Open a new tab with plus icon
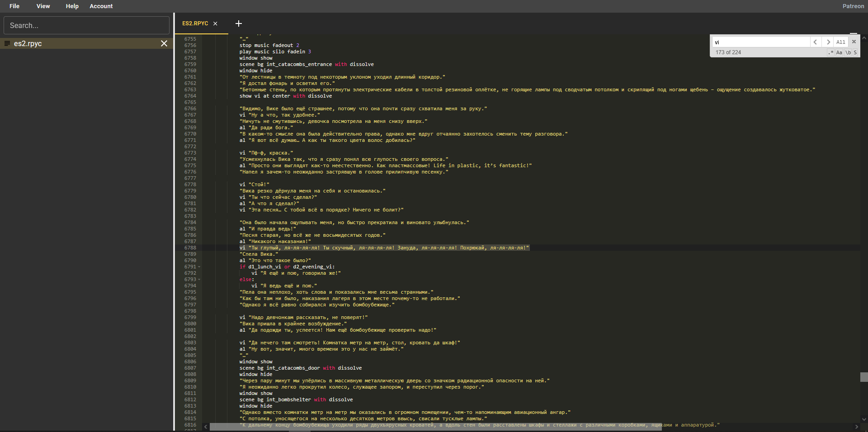 (239, 23)
